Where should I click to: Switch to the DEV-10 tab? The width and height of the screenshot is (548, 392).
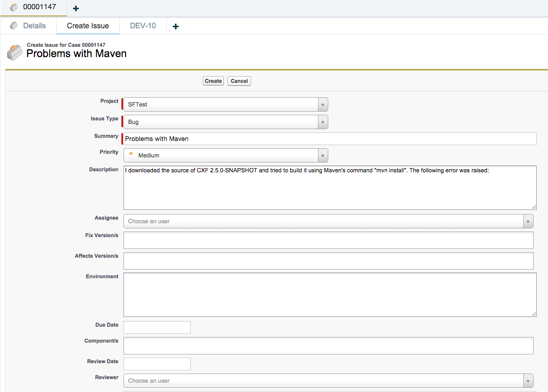tap(143, 25)
